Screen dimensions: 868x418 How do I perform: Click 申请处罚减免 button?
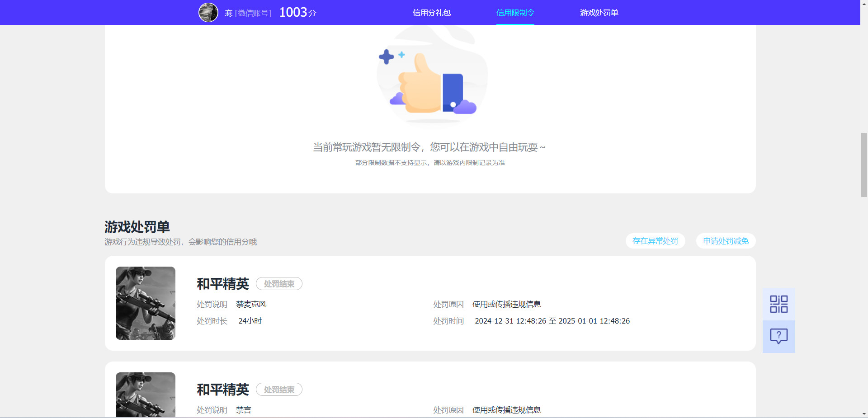coord(726,241)
